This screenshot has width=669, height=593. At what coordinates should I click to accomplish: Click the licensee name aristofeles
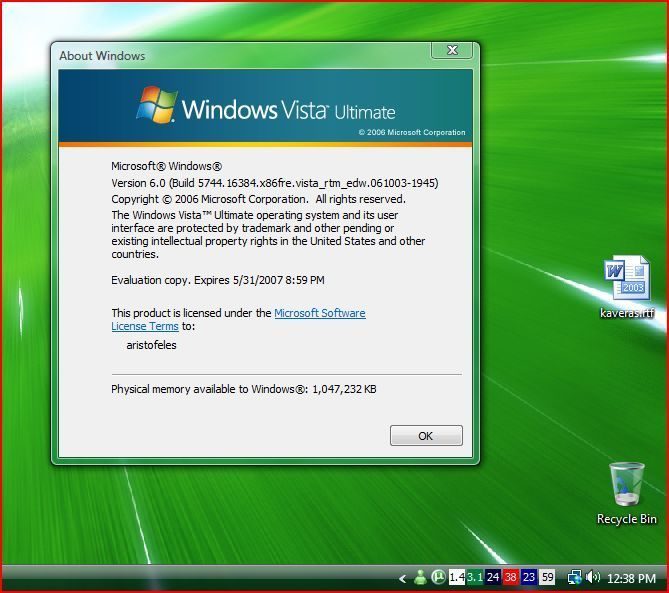[151, 345]
